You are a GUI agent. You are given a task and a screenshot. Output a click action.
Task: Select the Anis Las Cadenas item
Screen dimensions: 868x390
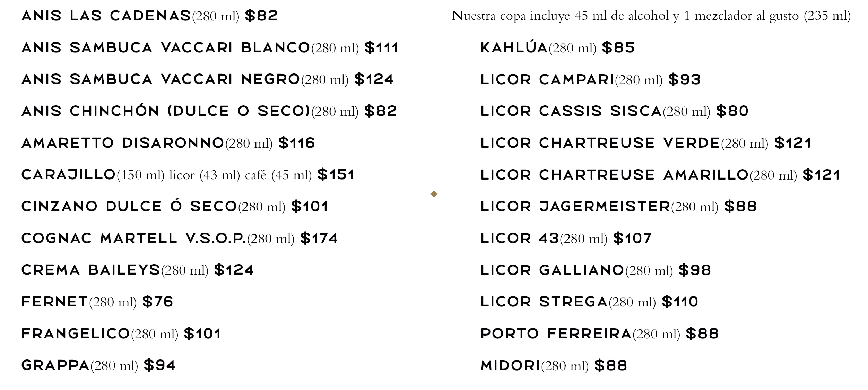coord(149,16)
